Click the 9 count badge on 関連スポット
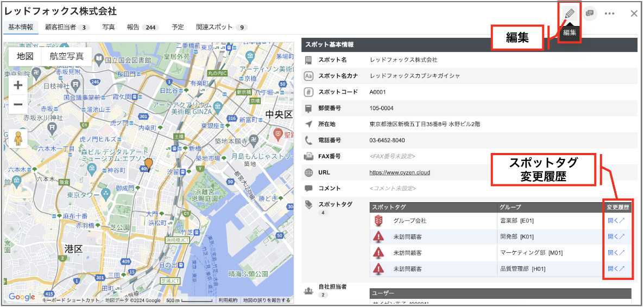Viewport: 644px width, 307px height. pos(242,28)
